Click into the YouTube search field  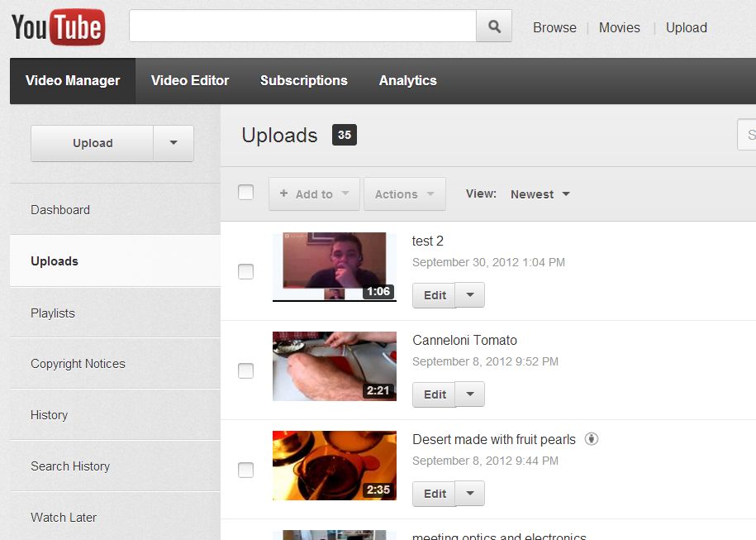coord(302,26)
